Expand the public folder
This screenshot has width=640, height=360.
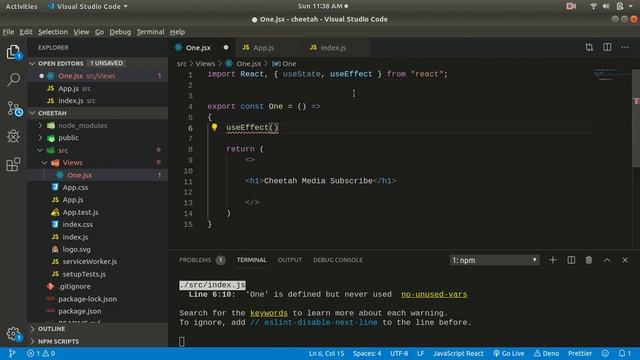pos(68,138)
